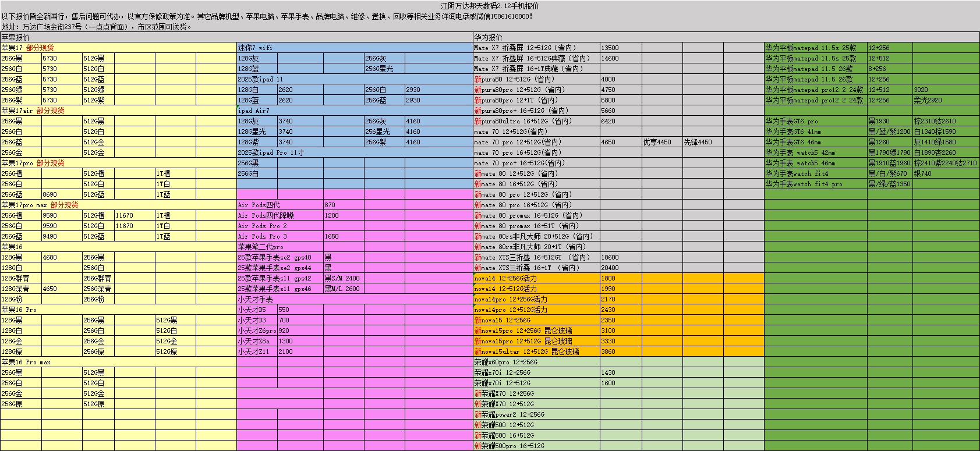Click the 苹果16 Pro max heading cell
Screen dimensions: 980x451
pos(26,362)
